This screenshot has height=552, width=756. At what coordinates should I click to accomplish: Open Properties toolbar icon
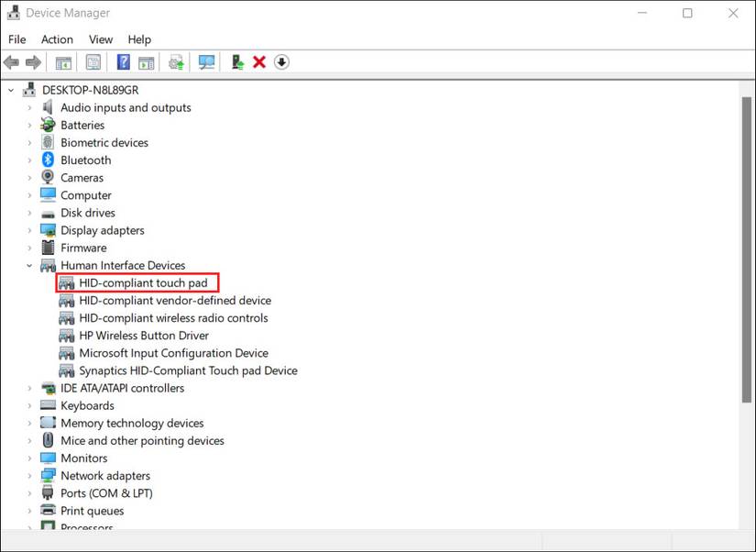pos(93,62)
